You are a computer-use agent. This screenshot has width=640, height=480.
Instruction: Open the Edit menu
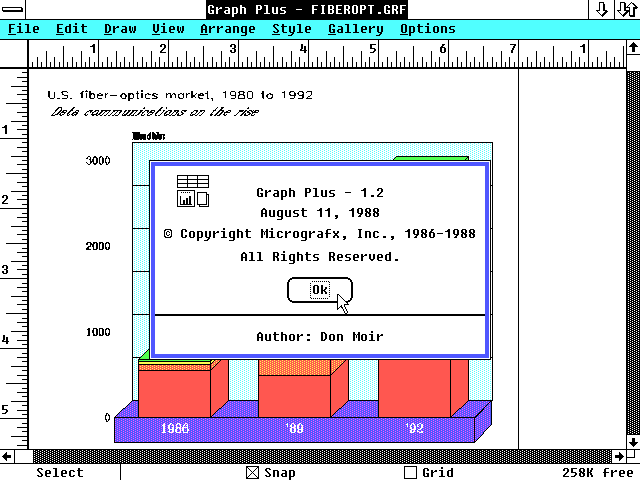tap(71, 29)
